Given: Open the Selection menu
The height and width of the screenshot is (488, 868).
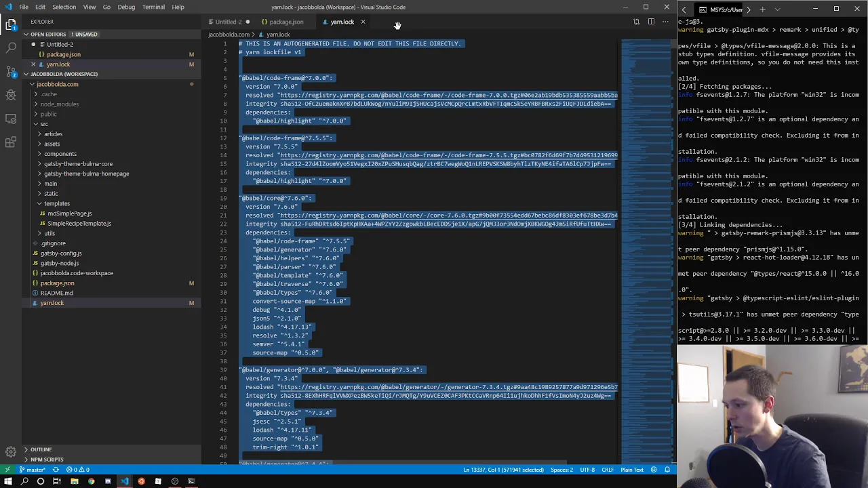Looking at the screenshot, I should click(x=64, y=7).
